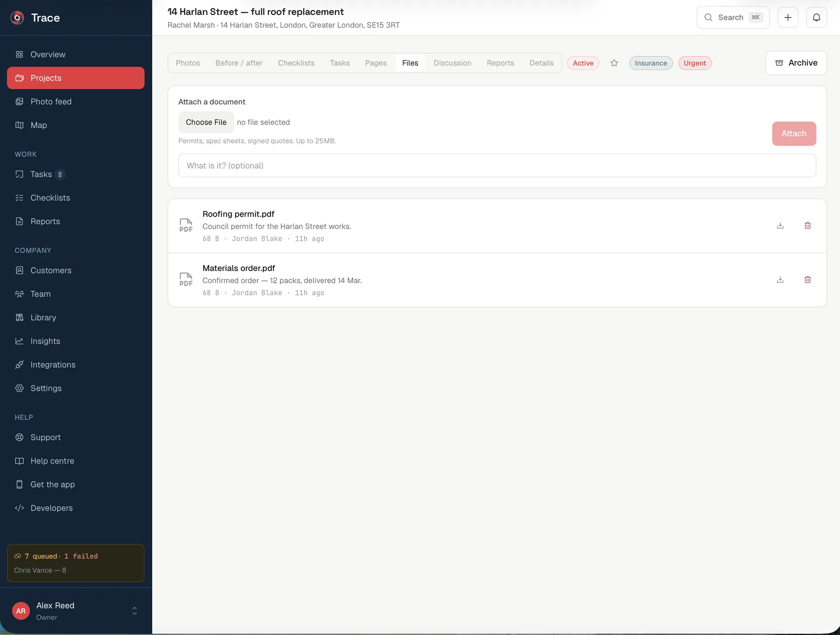
Task: Open Reports in the Work section
Action: pos(76,221)
